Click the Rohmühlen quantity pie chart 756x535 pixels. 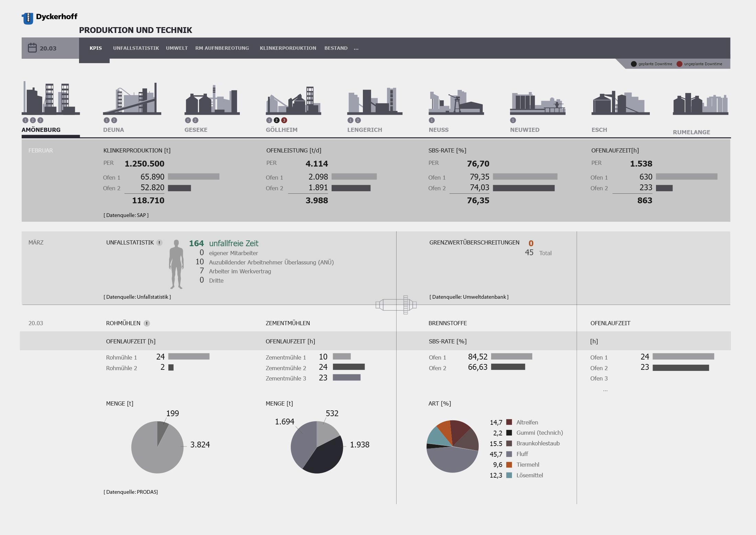157,447
